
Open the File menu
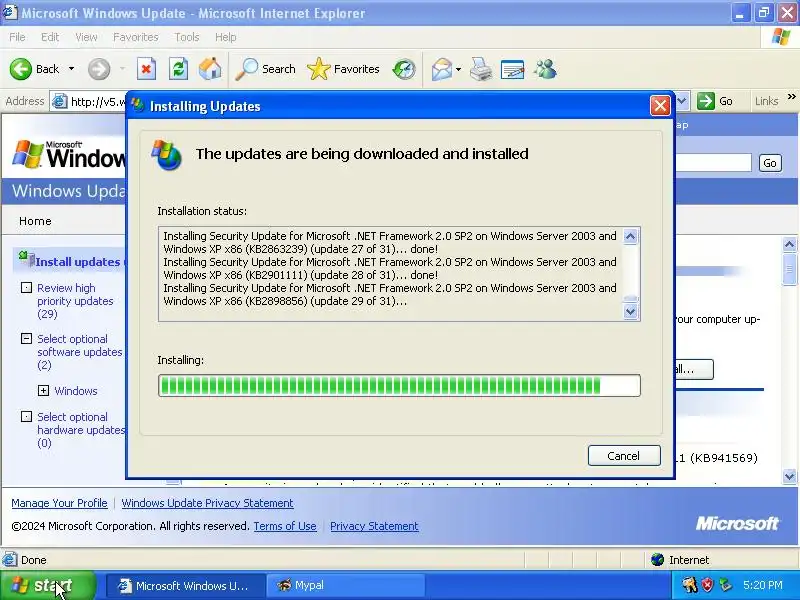tap(17, 37)
